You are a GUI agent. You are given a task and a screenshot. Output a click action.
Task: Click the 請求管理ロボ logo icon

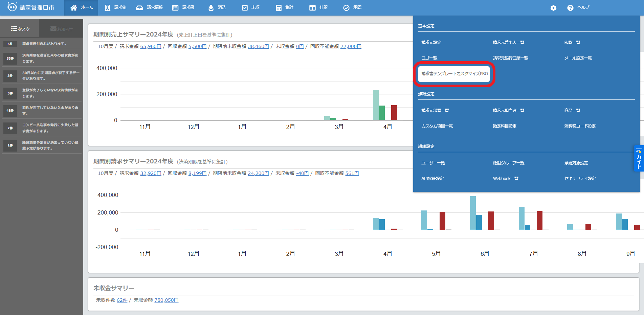point(12,7)
